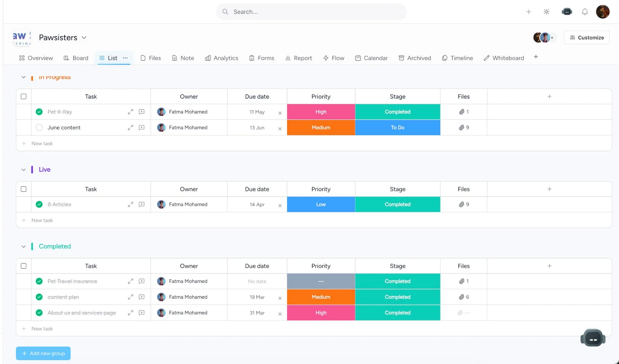Add a column in Live table

pyautogui.click(x=549, y=189)
